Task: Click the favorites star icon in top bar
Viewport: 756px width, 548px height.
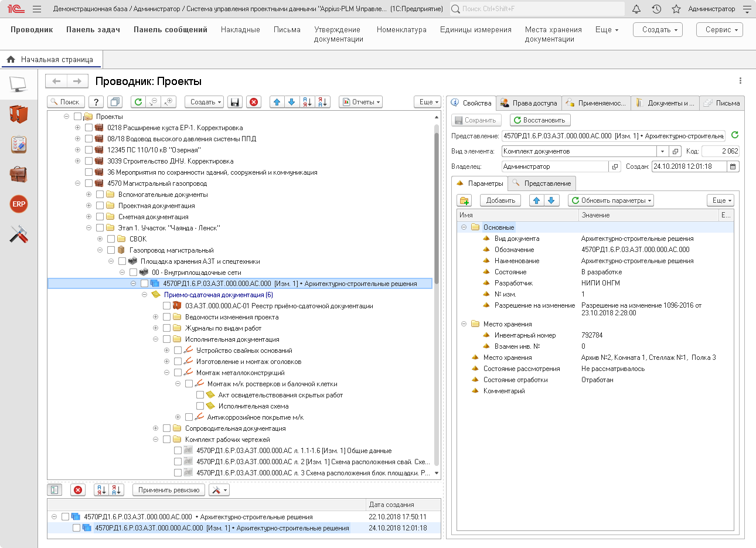Action: [x=676, y=9]
